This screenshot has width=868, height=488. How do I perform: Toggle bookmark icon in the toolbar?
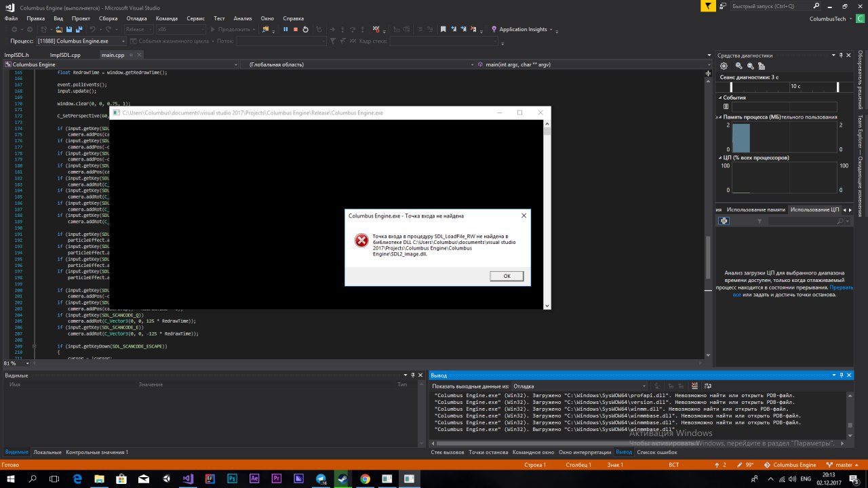pyautogui.click(x=443, y=29)
